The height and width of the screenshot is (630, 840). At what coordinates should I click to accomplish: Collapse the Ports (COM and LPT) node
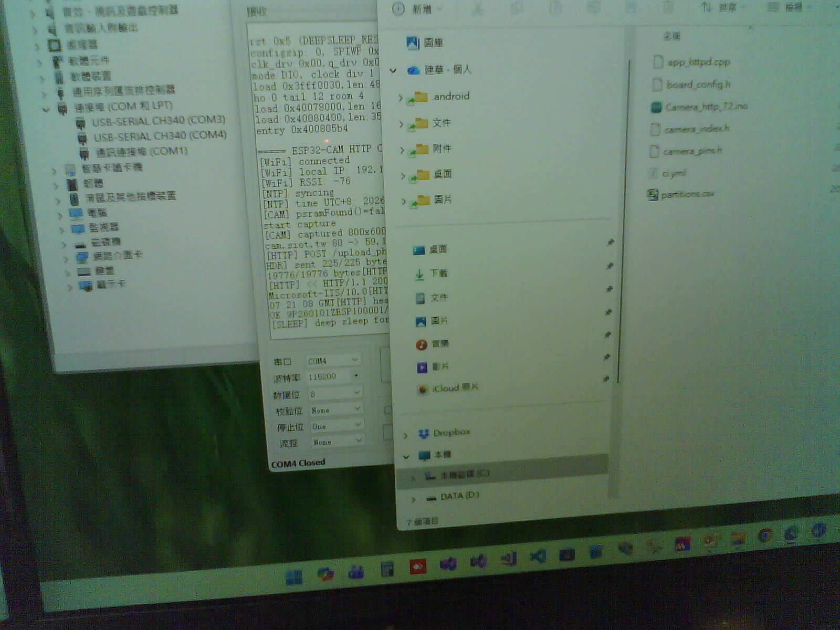coord(46,109)
